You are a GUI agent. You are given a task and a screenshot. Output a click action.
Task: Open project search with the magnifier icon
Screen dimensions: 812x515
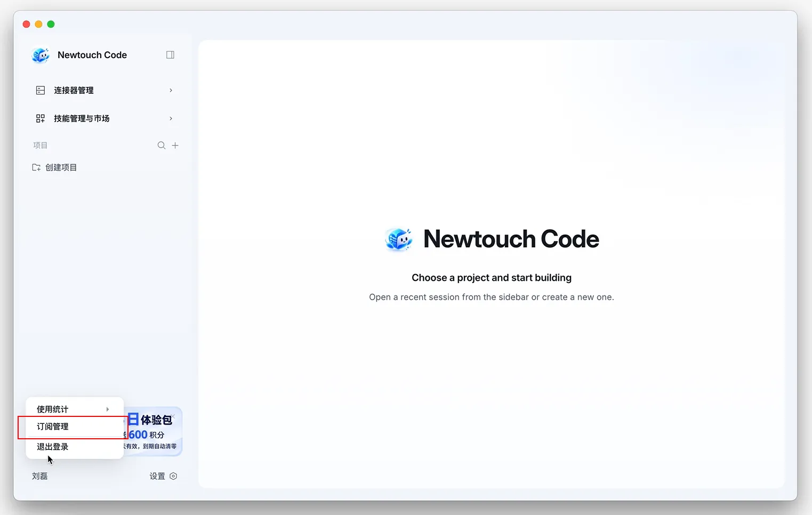(162, 146)
